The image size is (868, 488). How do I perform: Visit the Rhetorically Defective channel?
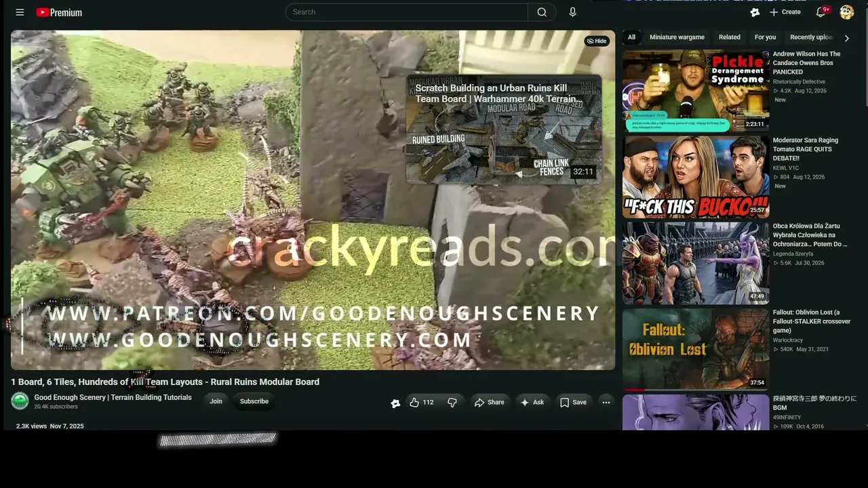(799, 81)
